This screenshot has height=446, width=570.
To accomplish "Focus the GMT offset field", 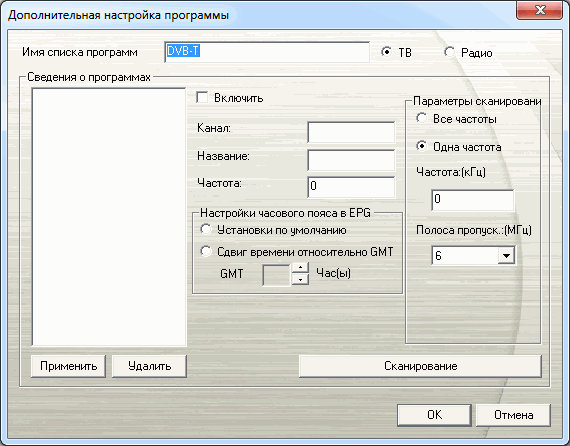I will tap(276, 275).
